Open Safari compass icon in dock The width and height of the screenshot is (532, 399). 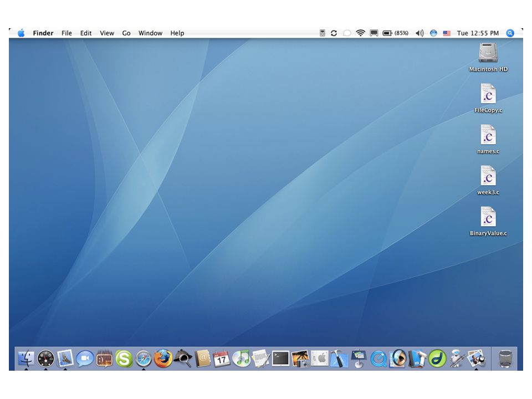144,359
